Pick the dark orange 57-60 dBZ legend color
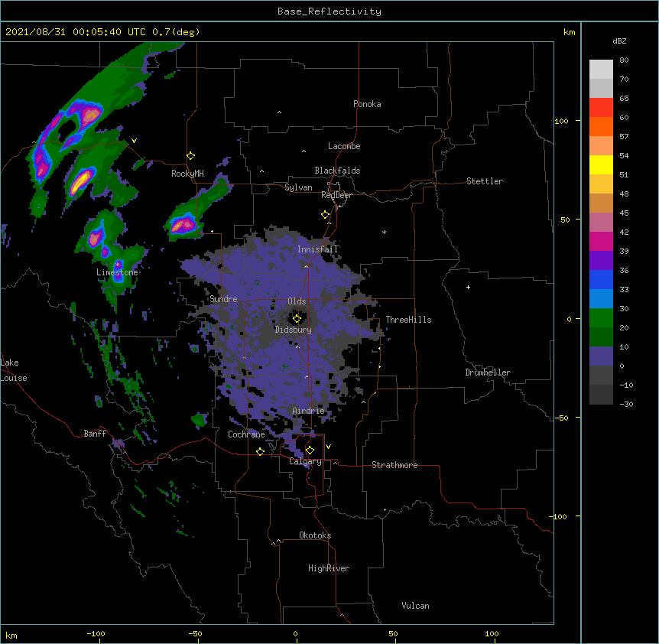Image resolution: width=659 pixels, height=644 pixels. [x=601, y=126]
